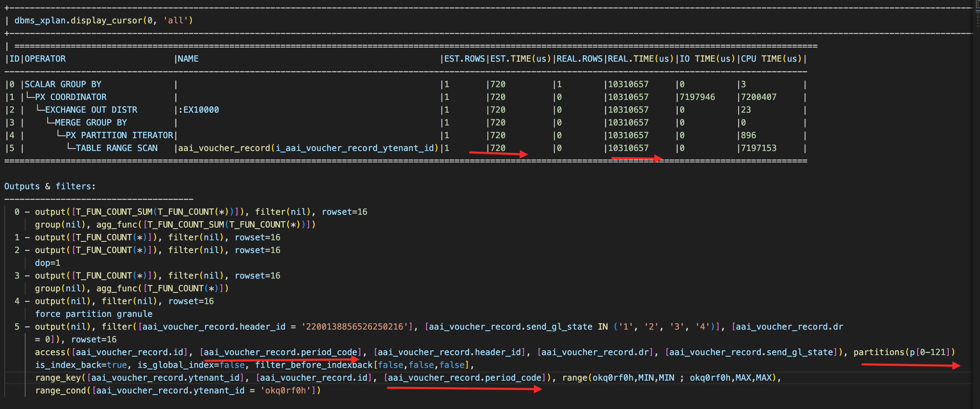The height and width of the screenshot is (409, 980).
Task: Click the header_id value '2200138856526250216'
Action: (354, 327)
